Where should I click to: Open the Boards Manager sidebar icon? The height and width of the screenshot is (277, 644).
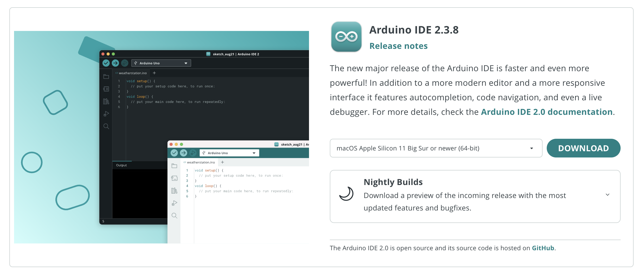106,89
